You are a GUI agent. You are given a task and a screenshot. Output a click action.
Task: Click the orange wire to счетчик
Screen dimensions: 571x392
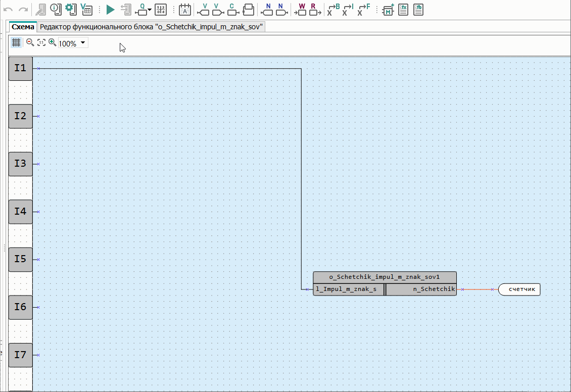point(478,289)
